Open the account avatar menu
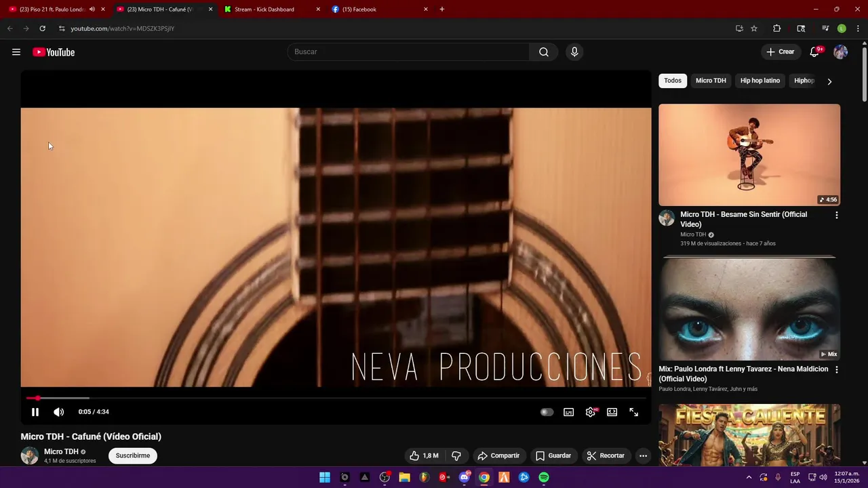The height and width of the screenshot is (488, 868). coord(841,52)
